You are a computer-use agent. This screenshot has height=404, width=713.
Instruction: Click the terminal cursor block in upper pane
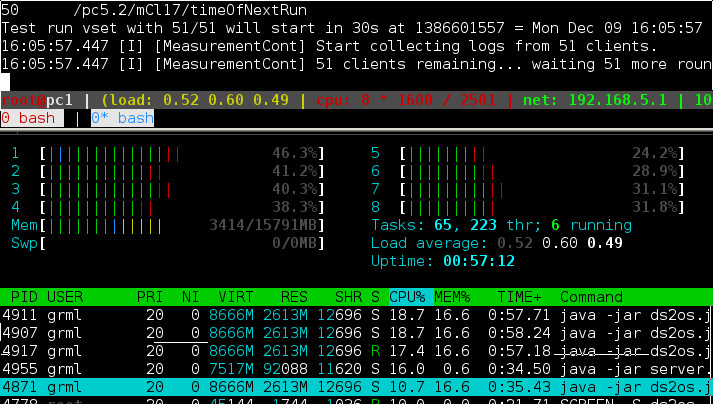[5, 82]
